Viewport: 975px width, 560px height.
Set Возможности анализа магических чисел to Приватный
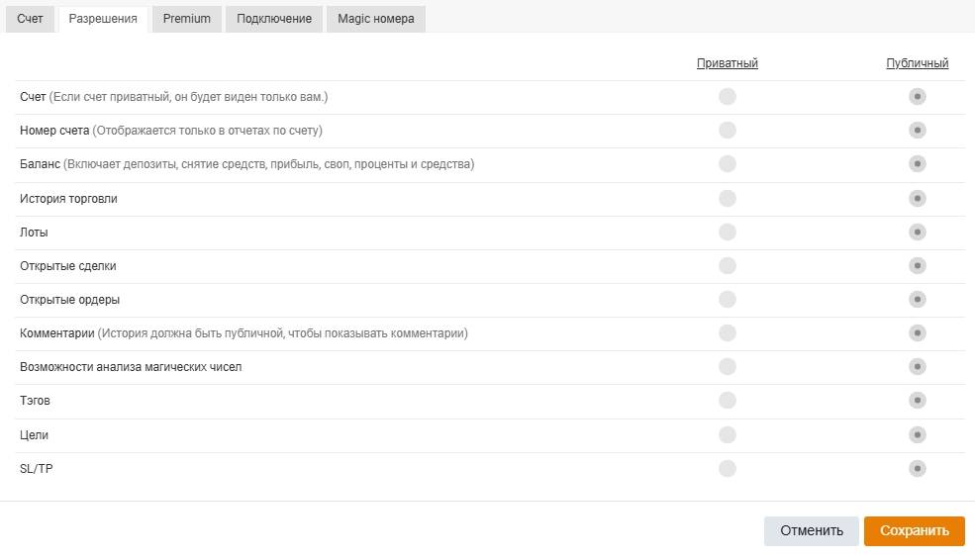click(728, 367)
